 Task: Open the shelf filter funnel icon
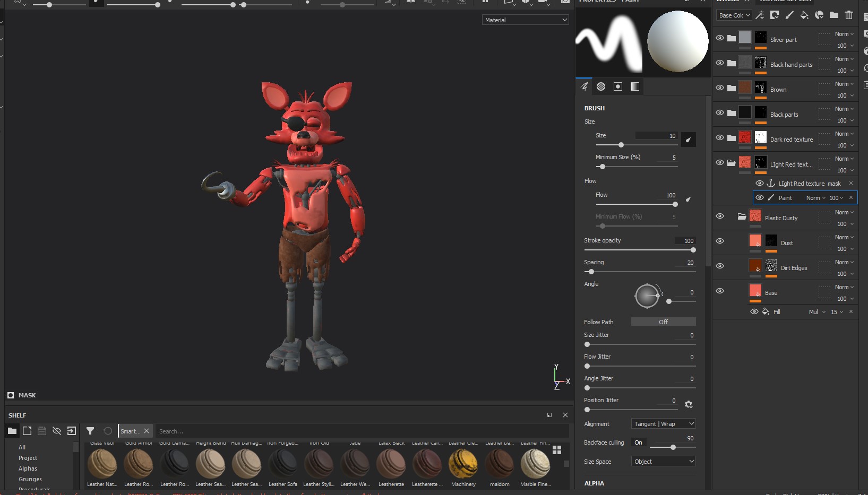click(90, 431)
